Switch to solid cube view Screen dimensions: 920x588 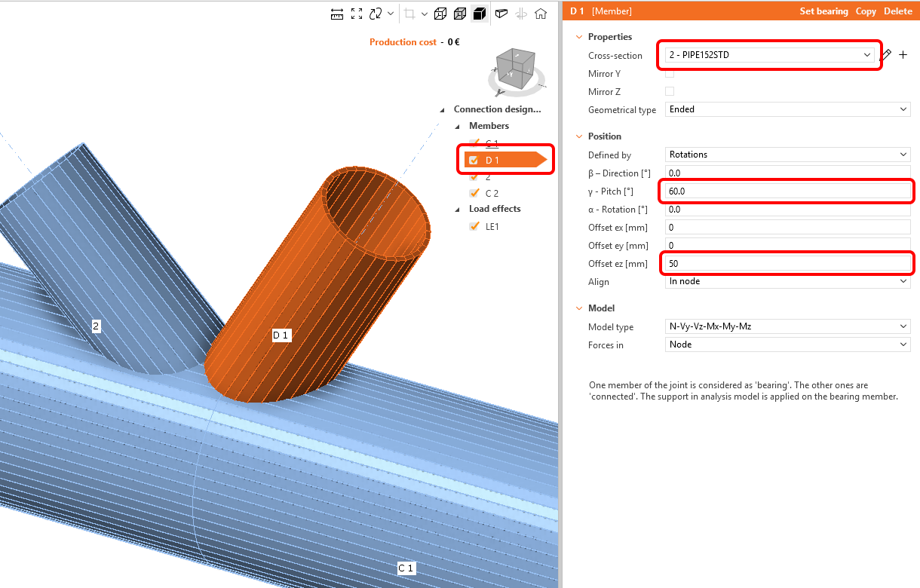[479, 14]
